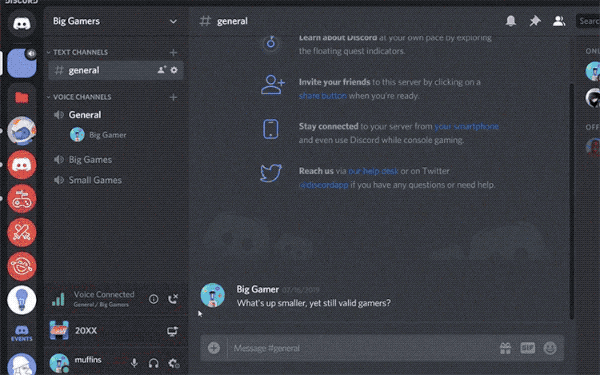Open Big Gamers server dropdown menu
The height and width of the screenshot is (375, 600).
[173, 21]
